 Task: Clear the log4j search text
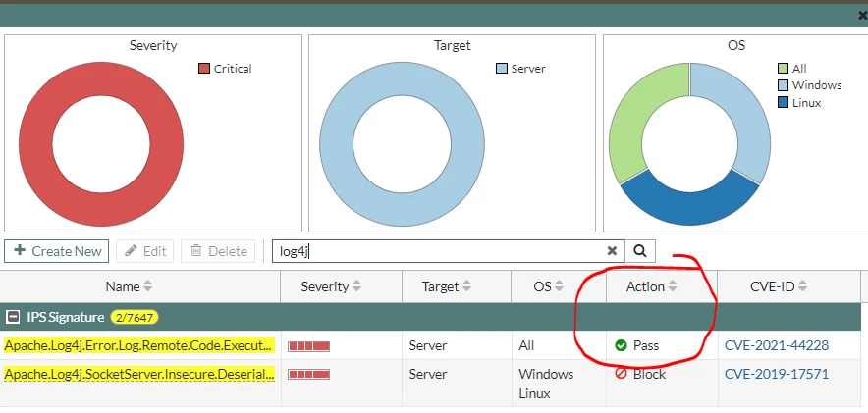coord(612,251)
